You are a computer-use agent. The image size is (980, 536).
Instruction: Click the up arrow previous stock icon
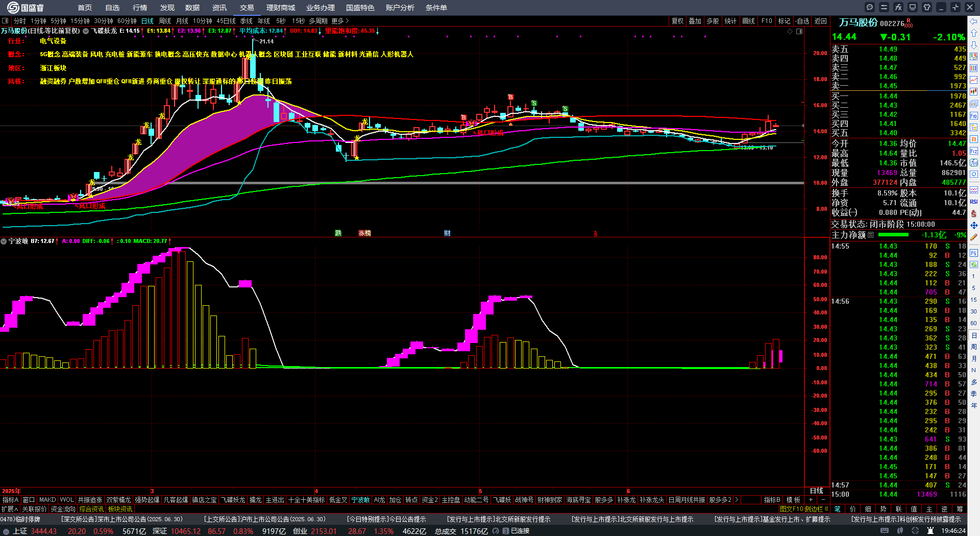[974, 33]
